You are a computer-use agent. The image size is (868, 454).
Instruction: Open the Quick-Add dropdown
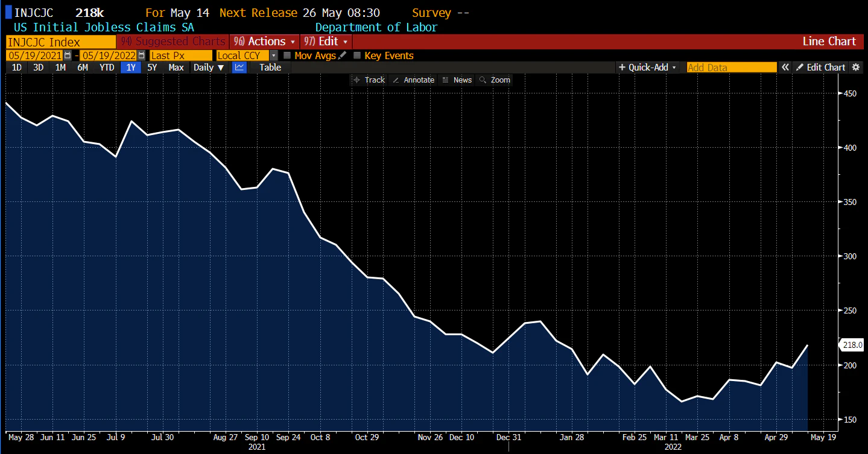(x=648, y=68)
